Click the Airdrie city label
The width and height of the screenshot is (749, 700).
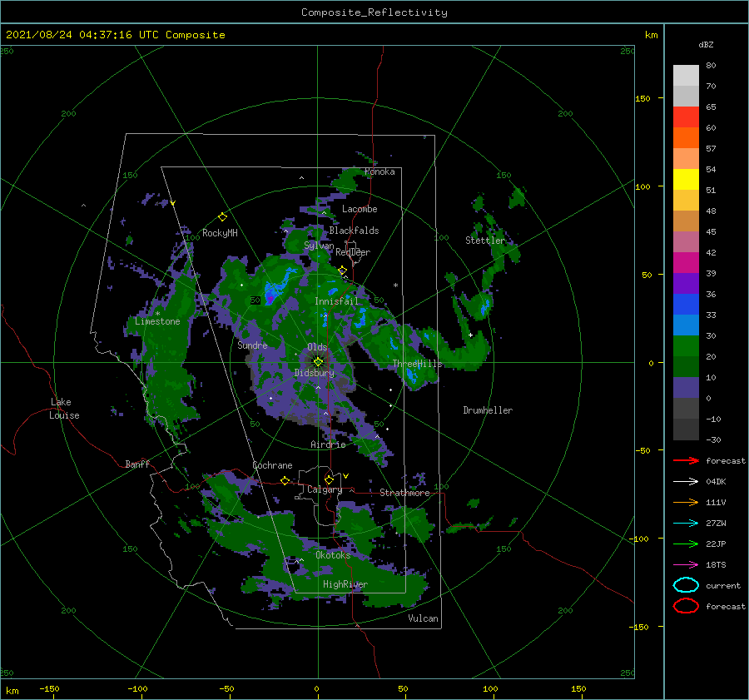click(328, 444)
